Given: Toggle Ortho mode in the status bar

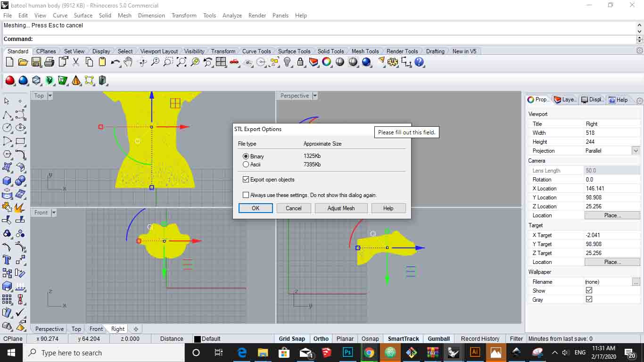Looking at the screenshot, I should (321, 338).
